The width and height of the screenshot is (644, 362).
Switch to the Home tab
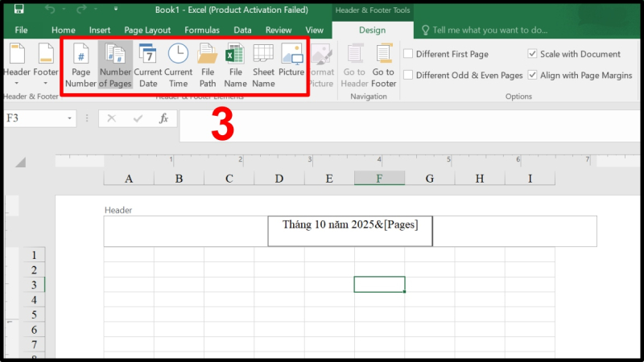pyautogui.click(x=64, y=30)
